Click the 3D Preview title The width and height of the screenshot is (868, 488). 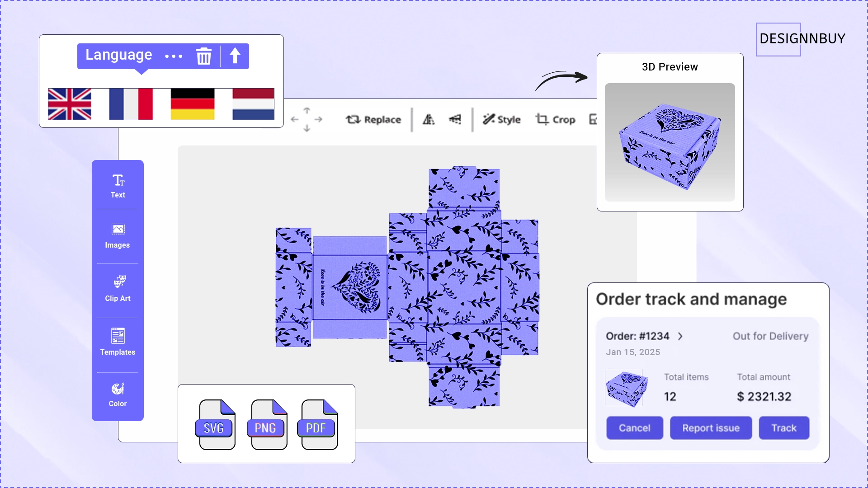[x=670, y=67]
